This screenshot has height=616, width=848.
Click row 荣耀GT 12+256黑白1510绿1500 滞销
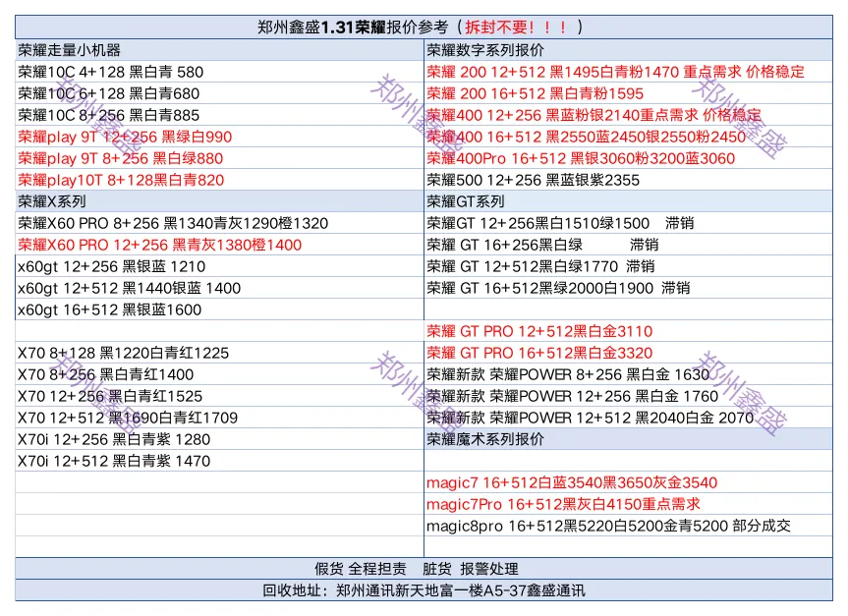[629, 223]
